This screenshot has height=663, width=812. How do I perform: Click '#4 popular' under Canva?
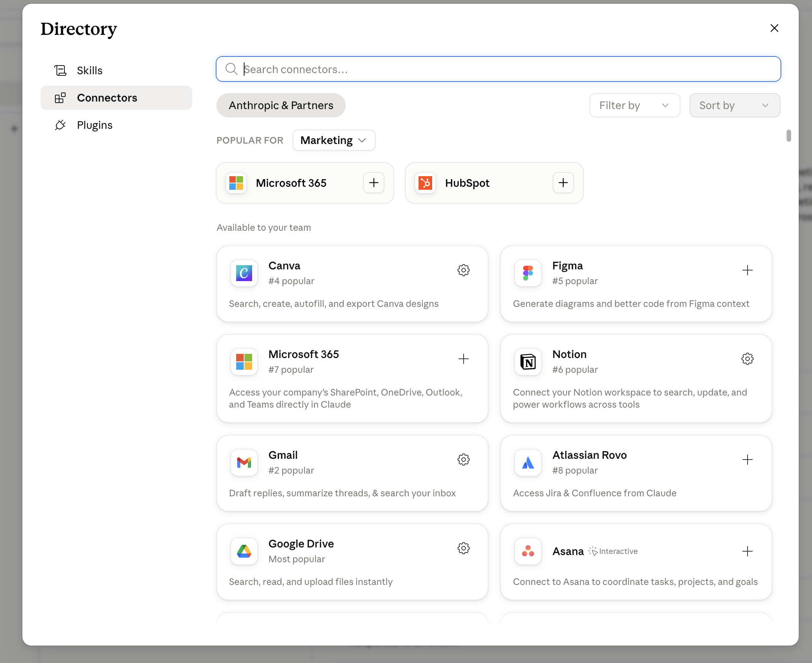tap(291, 281)
